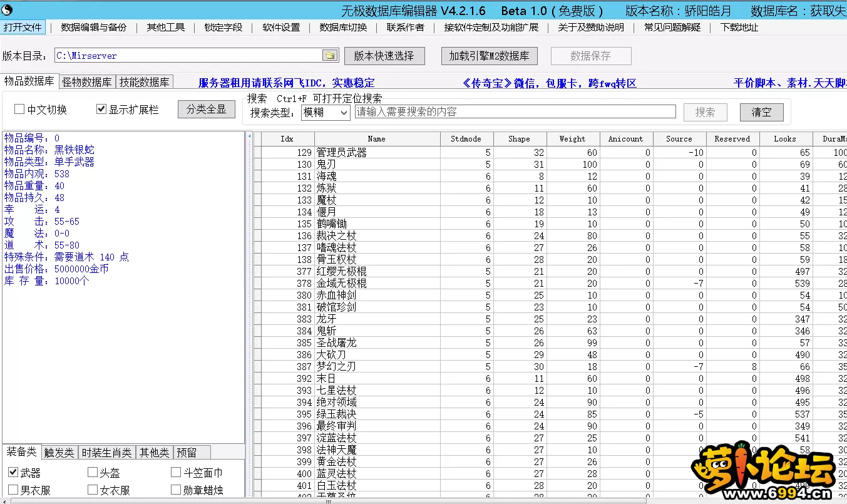847x504 pixels.
Task: Open the 关于及赞助说明 menu
Action: 591,28
